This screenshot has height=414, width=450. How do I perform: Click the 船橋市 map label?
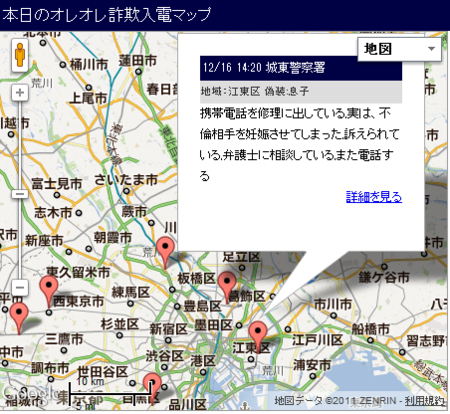coord(371,329)
